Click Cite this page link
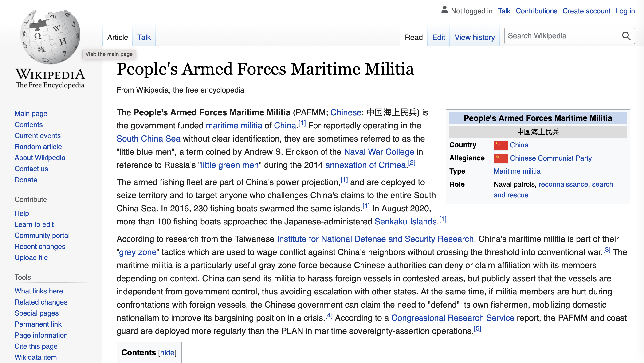 coord(36,346)
